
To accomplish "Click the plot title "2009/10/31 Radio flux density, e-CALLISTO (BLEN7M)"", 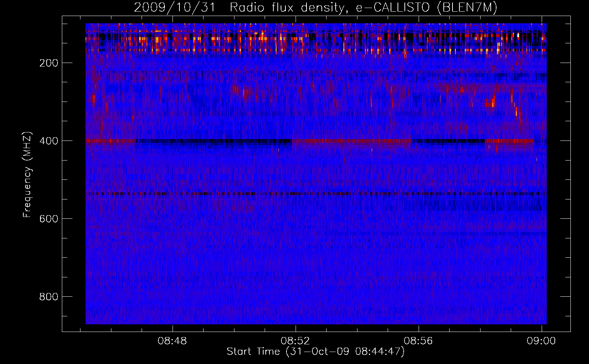I will click(x=316, y=7).
